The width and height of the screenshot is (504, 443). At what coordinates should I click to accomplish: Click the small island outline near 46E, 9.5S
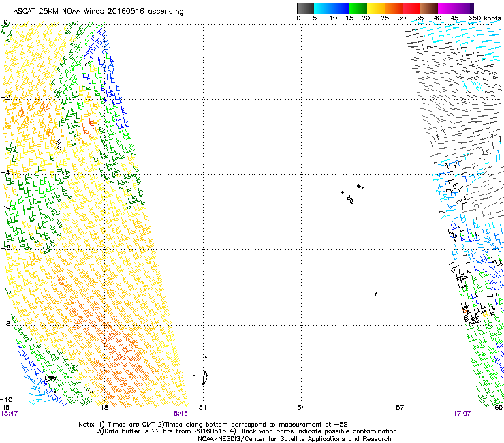tap(50, 379)
